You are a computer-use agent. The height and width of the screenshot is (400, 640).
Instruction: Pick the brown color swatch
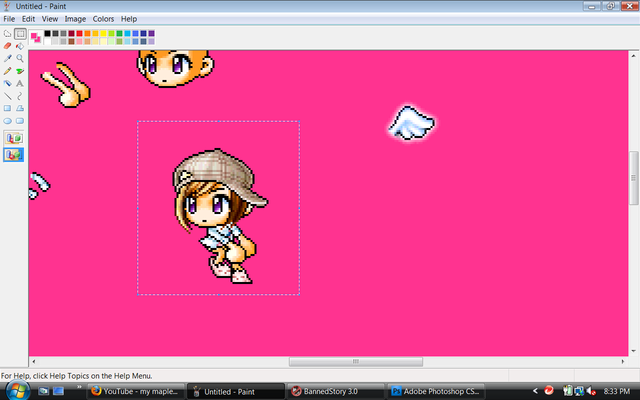[71, 41]
